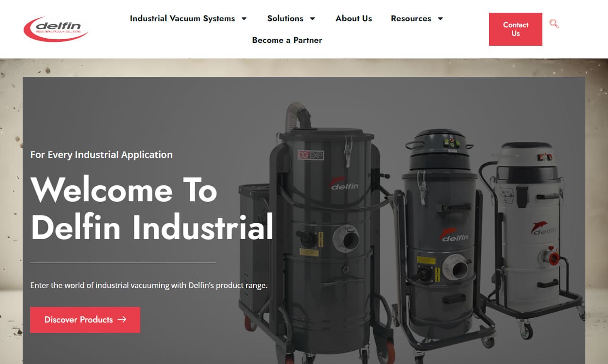
Task: Click the red Contact Us button
Action: [x=515, y=29]
